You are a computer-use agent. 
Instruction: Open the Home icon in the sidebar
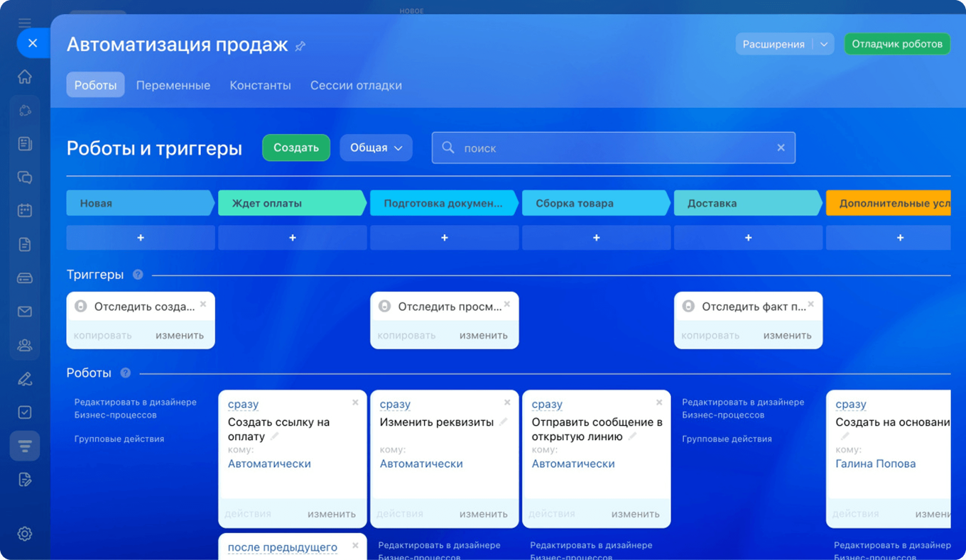25,76
